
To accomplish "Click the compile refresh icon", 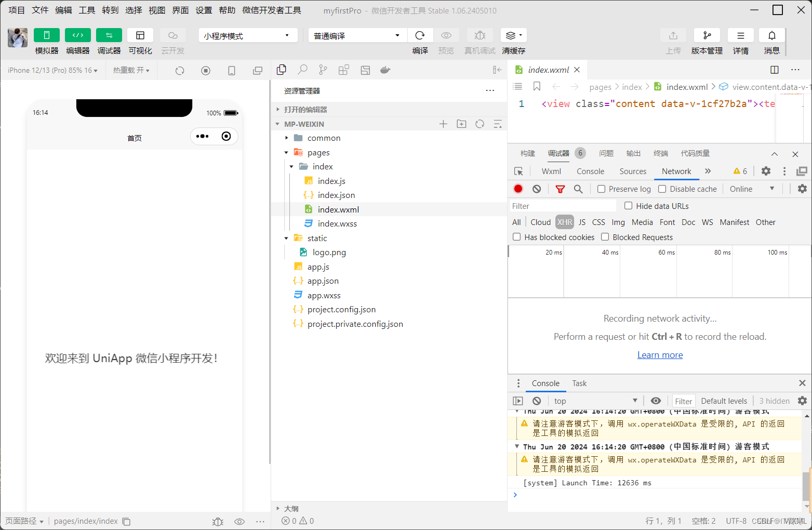I will (420, 35).
